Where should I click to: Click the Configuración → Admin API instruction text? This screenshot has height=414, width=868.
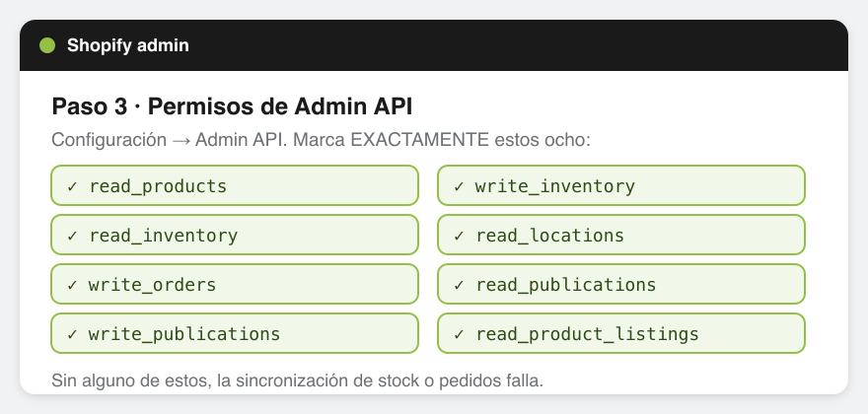click(x=322, y=140)
